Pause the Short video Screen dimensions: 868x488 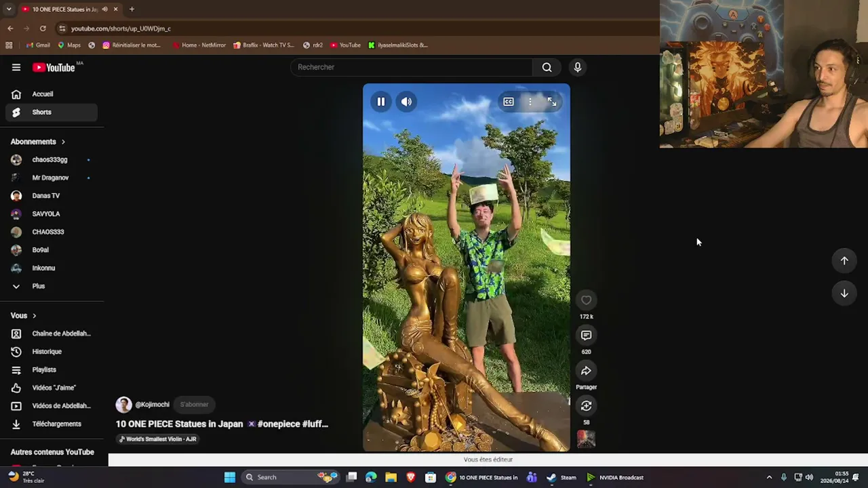point(381,102)
